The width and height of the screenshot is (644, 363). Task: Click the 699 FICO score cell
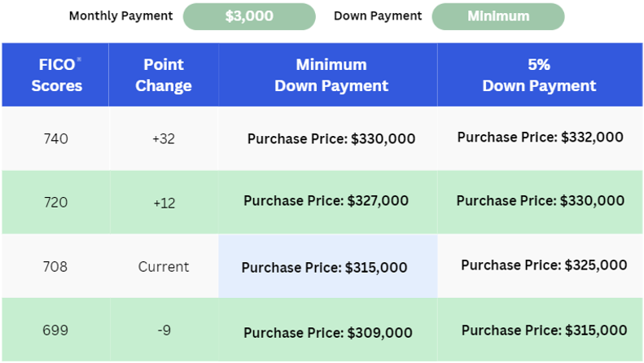(x=55, y=330)
